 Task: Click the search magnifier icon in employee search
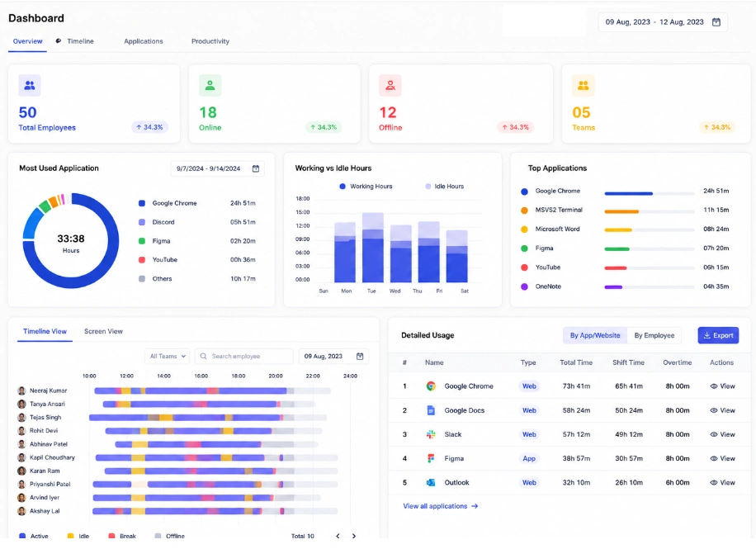point(204,356)
